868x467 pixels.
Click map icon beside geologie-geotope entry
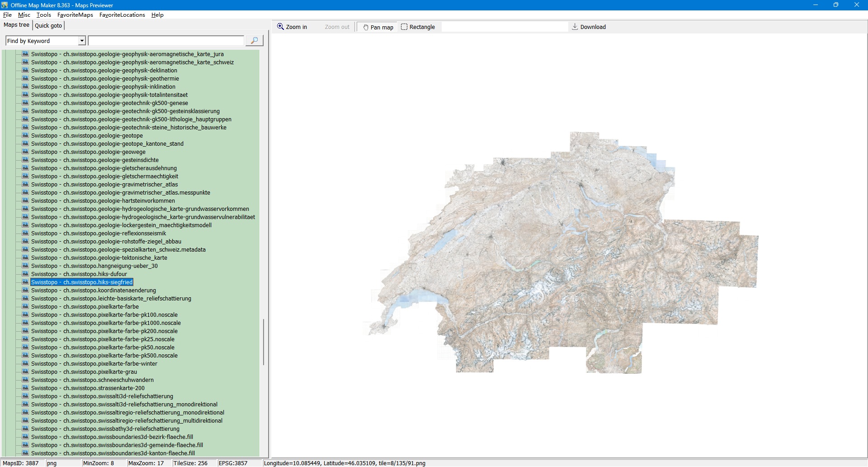click(x=25, y=135)
